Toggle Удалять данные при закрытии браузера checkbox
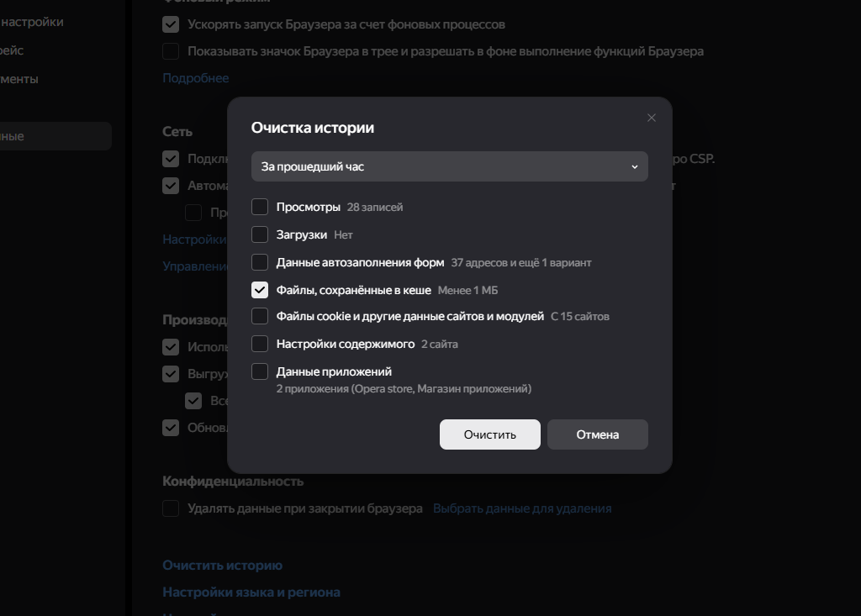Viewport: 861px width, 616px height. (171, 508)
